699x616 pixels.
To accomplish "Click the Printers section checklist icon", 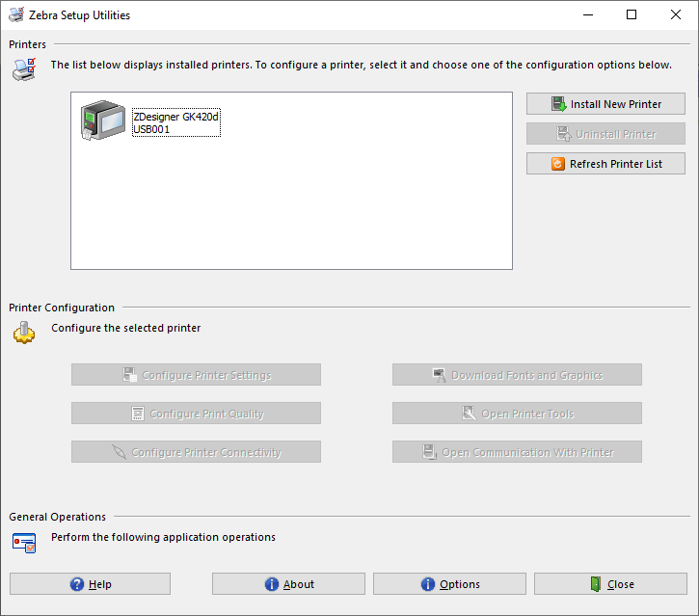I will 24,67.
